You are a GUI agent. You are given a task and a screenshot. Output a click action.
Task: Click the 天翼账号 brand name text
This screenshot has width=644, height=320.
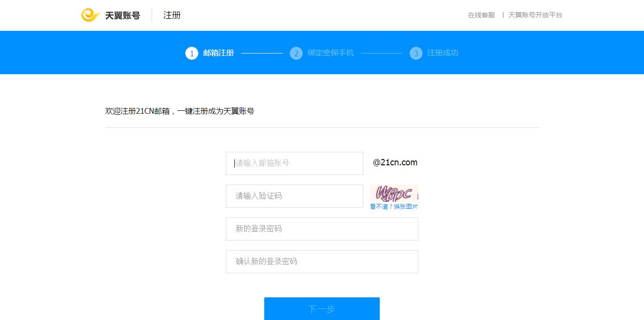coord(123,15)
